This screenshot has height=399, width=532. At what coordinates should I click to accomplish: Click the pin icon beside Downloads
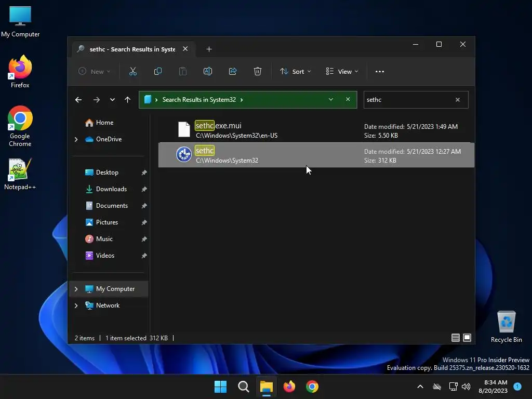[144, 189]
